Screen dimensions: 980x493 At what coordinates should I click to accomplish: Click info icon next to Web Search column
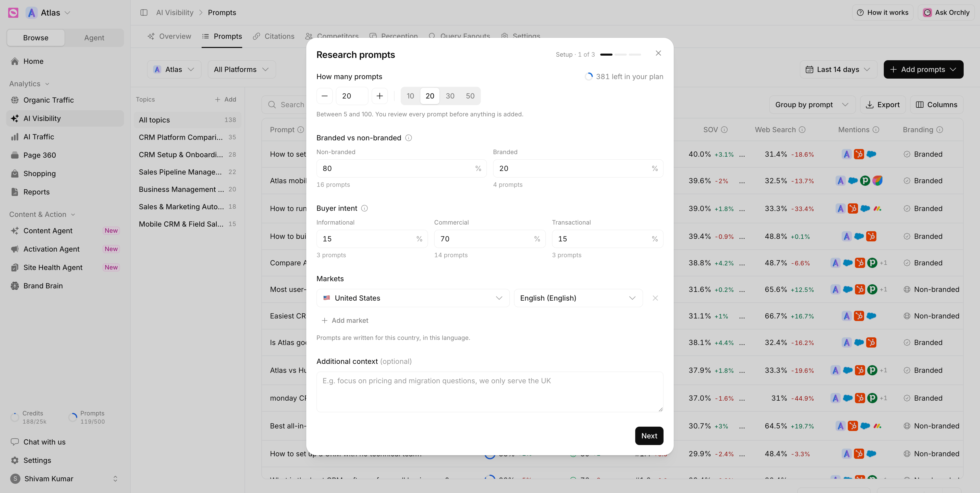click(x=802, y=130)
